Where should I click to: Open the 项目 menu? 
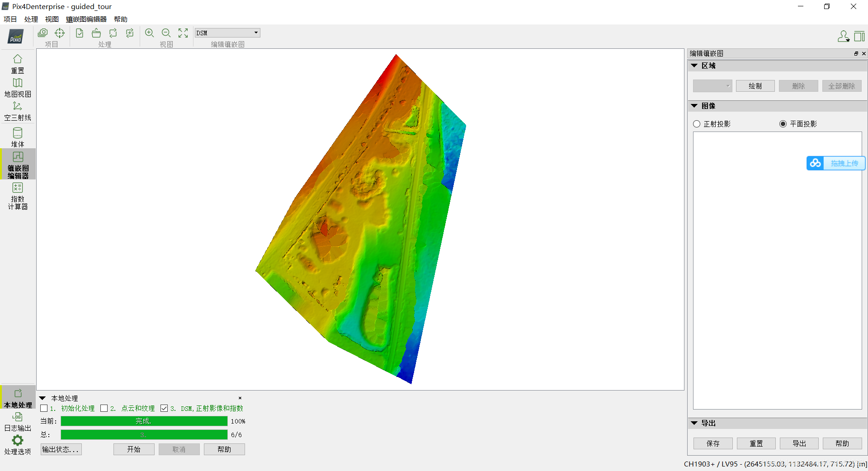click(10, 19)
